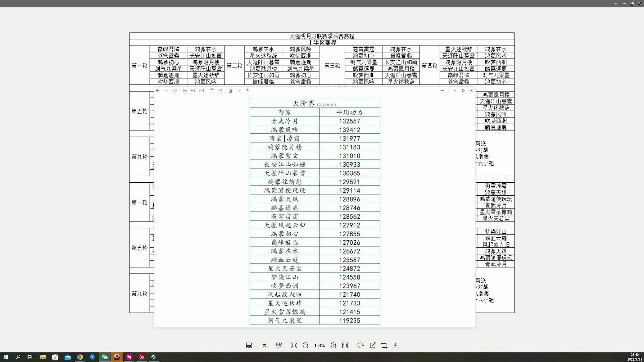
Task: Navigate back with the left arrow
Action: pos(158,90)
